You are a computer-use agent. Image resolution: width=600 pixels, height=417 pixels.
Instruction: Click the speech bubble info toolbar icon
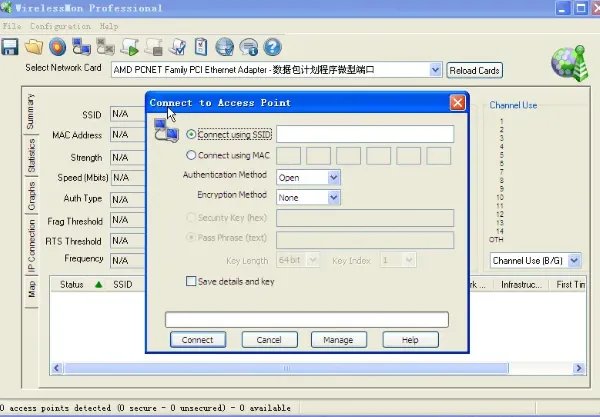249,47
